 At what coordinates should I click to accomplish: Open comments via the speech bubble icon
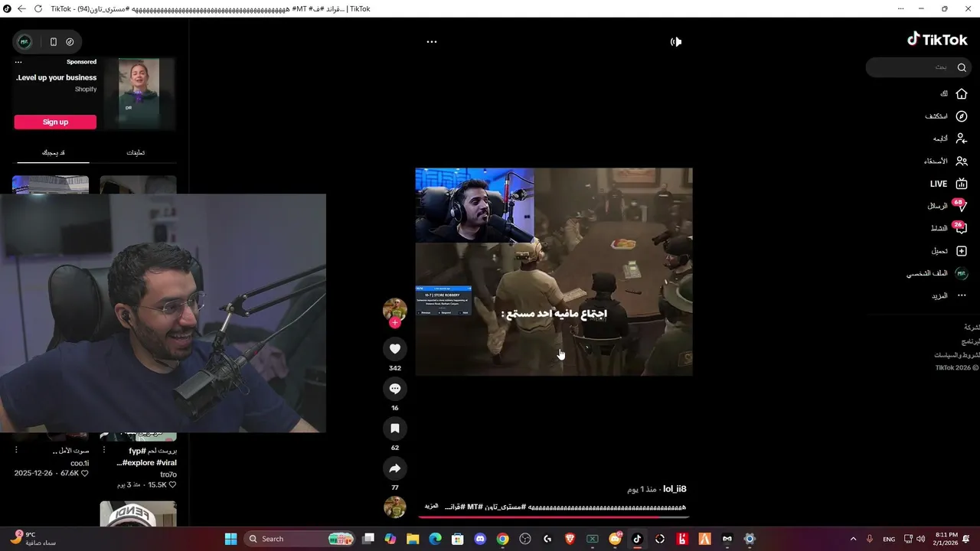pos(395,389)
